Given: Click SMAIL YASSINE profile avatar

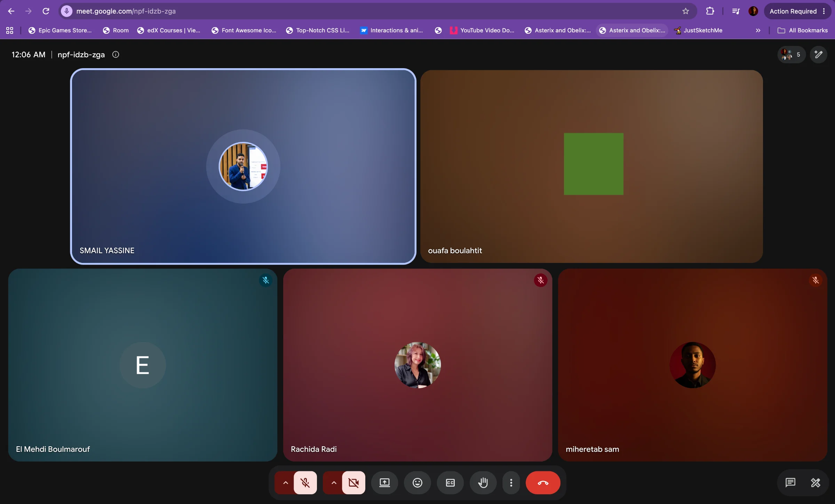Looking at the screenshot, I should coord(243,166).
